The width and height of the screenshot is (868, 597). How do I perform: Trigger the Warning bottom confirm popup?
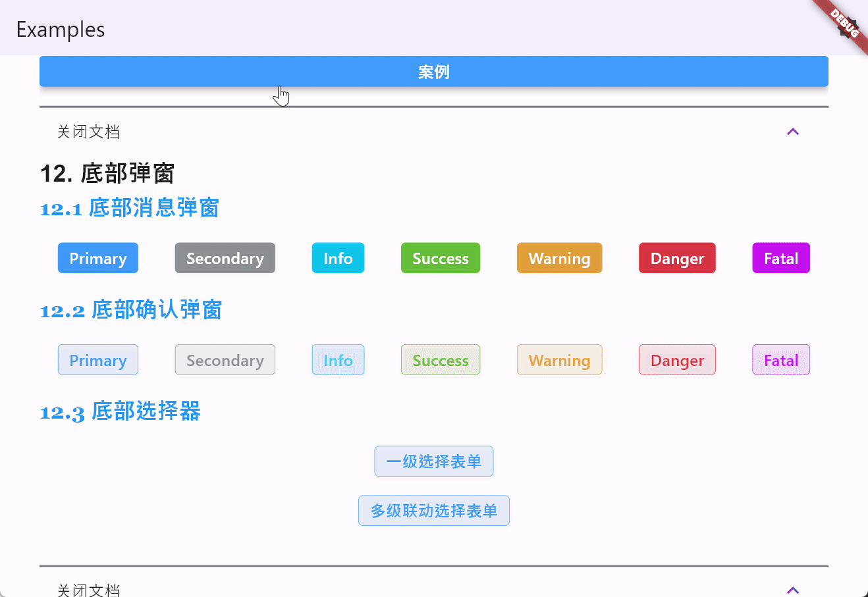tap(559, 359)
